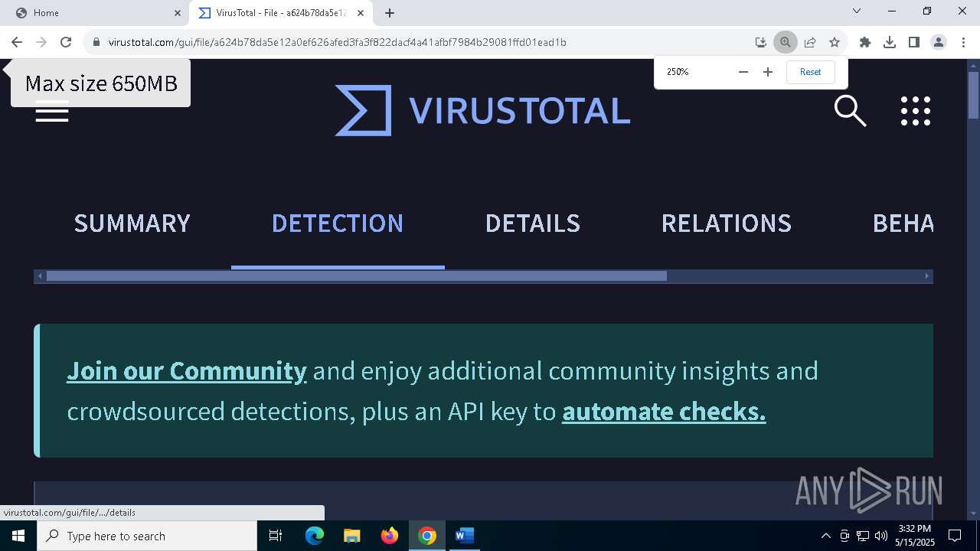Open the RELATIONS tab
The height and width of the screenshot is (551, 980).
coord(727,223)
